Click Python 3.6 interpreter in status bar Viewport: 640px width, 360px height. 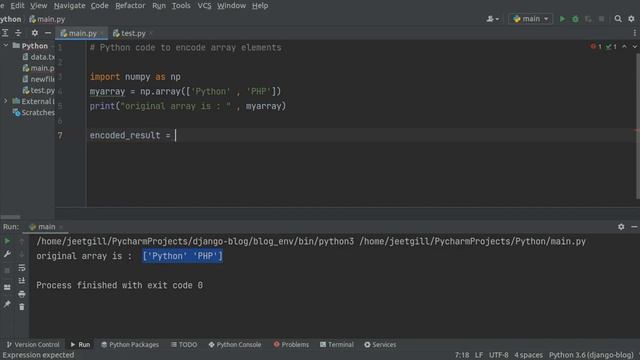[x=591, y=355]
